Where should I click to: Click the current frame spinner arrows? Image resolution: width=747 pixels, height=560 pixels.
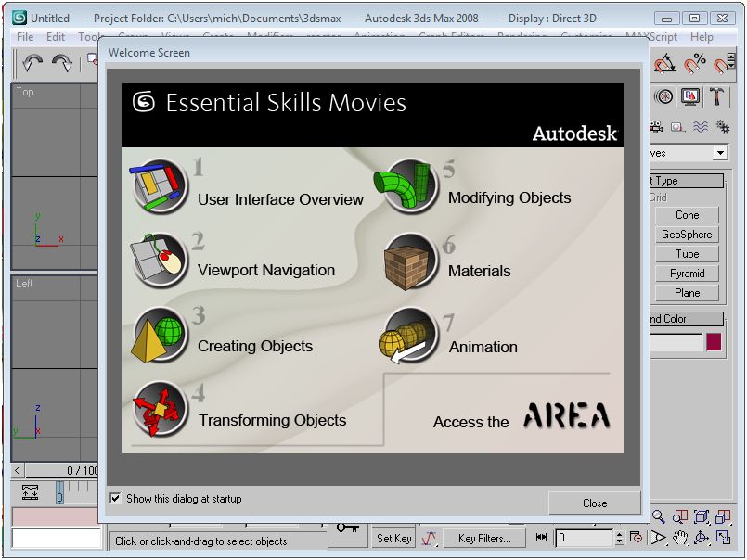tap(619, 538)
